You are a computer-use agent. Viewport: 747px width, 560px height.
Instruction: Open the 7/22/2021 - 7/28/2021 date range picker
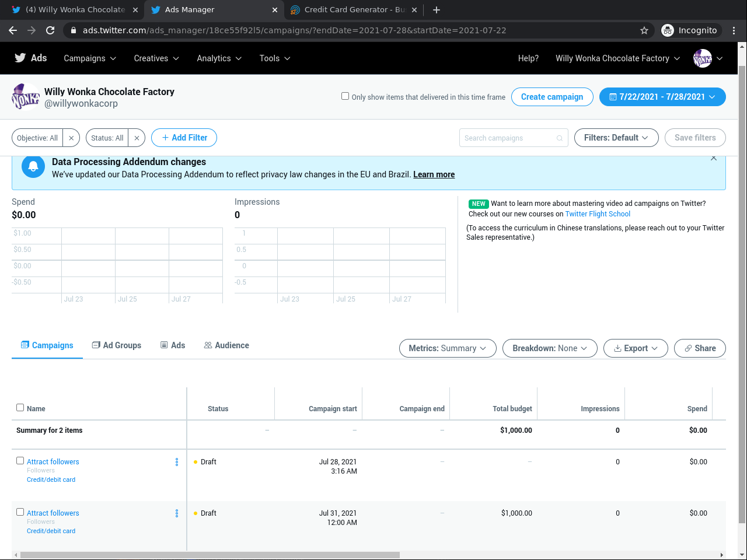click(662, 97)
